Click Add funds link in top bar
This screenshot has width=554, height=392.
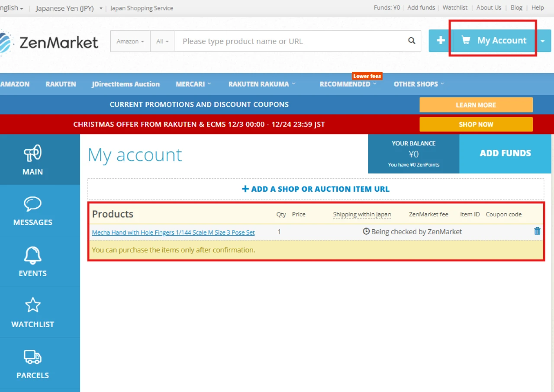tap(421, 8)
